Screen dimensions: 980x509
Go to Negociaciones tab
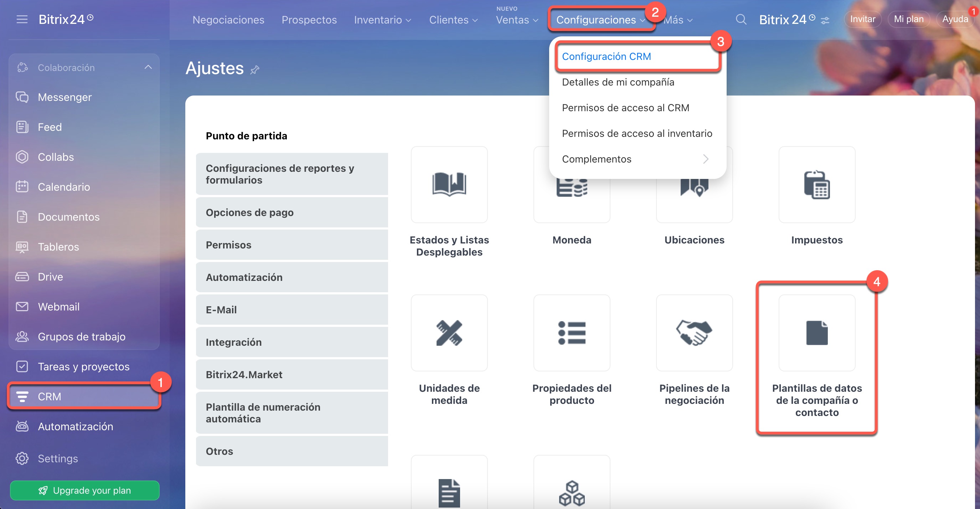click(228, 20)
